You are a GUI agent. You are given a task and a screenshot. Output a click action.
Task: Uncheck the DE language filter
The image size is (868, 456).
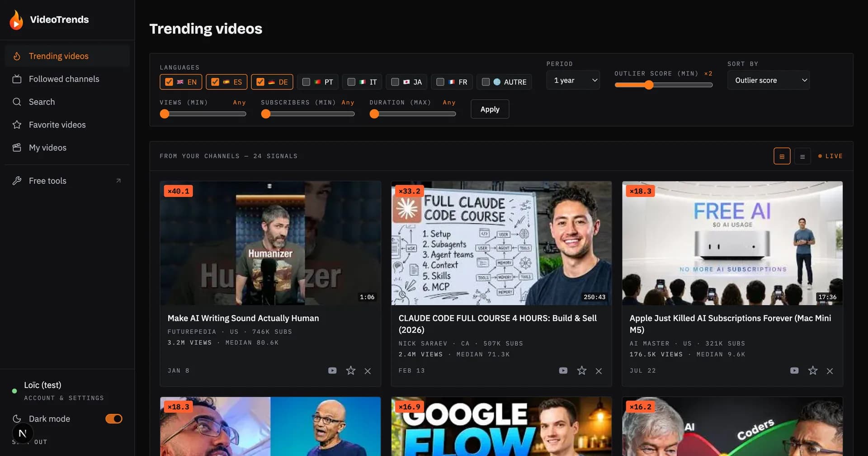[272, 82]
